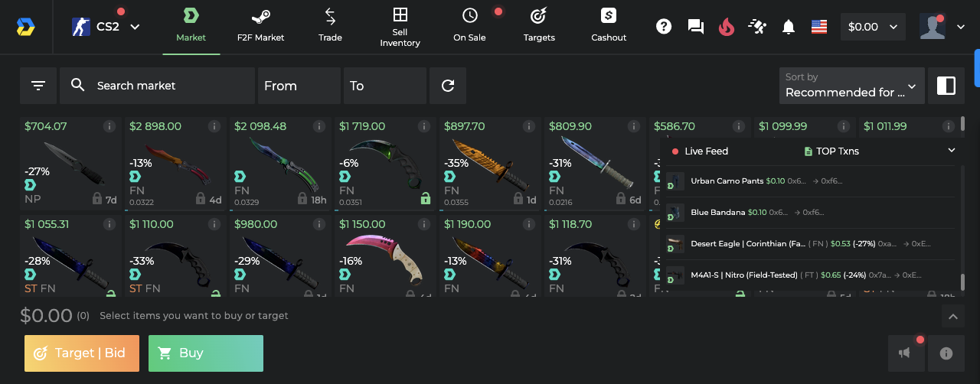Viewport: 980px width, 384px height.
Task: Click the market grid vertical scrollbar
Action: click(x=963, y=124)
